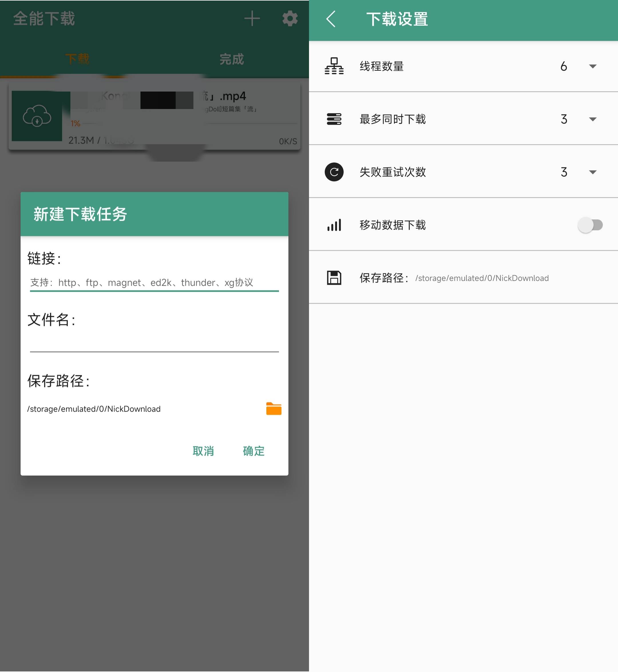
Task: Click the mobile data signal bars icon
Action: click(x=334, y=225)
